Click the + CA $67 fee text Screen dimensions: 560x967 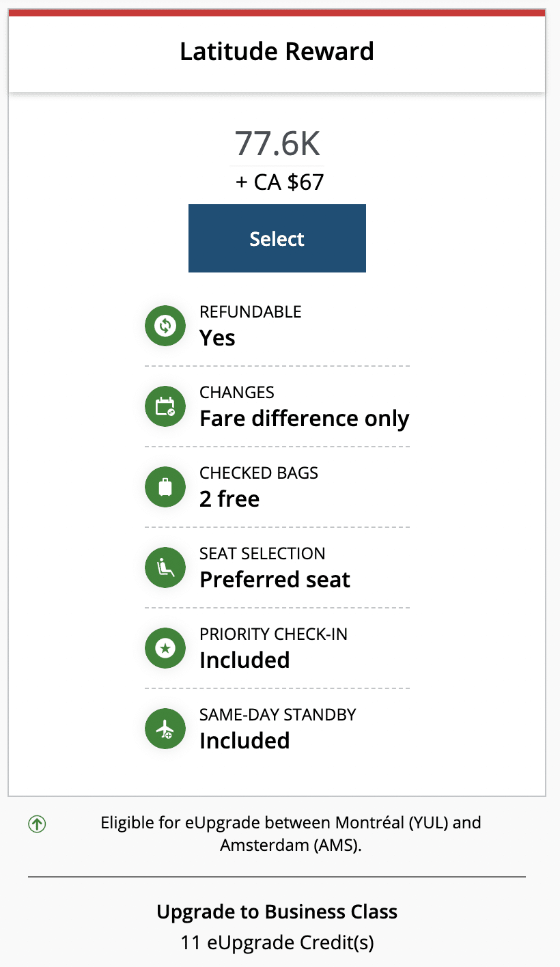[279, 182]
